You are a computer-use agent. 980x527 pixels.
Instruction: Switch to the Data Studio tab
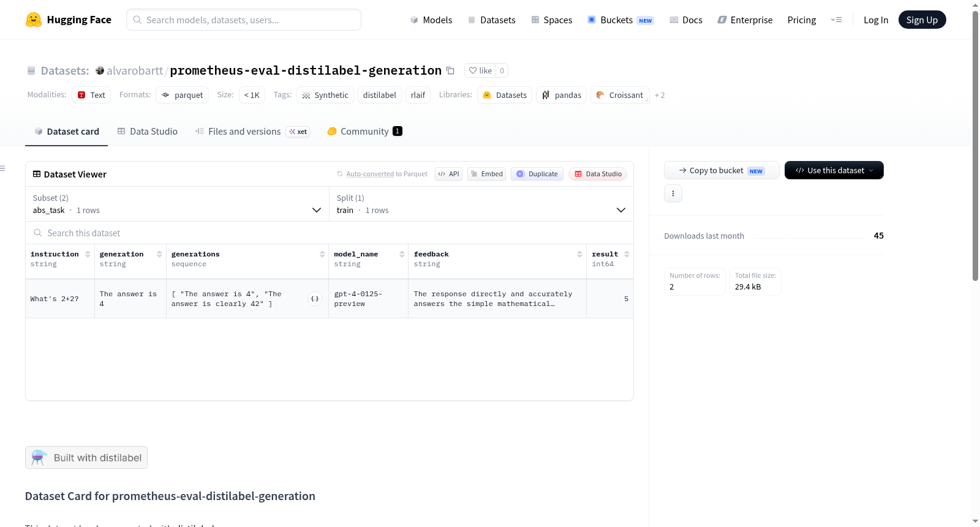(x=148, y=131)
